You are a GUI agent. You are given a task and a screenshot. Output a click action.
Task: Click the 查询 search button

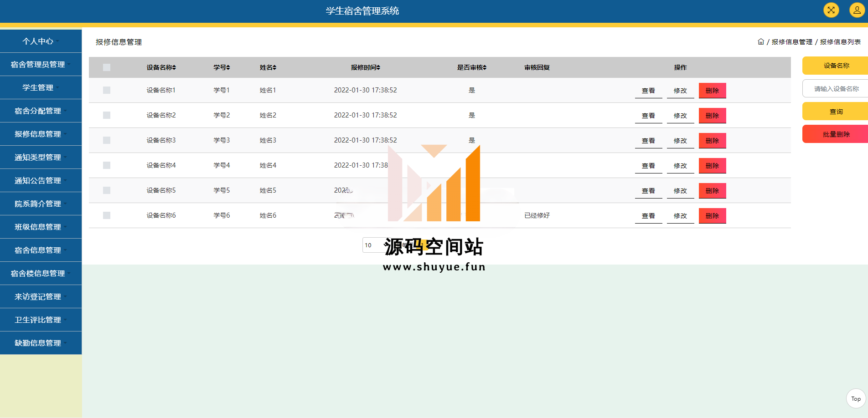[x=835, y=111]
